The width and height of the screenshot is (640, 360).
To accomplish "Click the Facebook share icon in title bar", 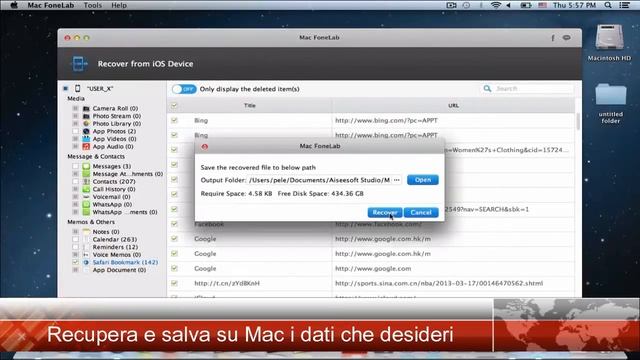I will (553, 38).
